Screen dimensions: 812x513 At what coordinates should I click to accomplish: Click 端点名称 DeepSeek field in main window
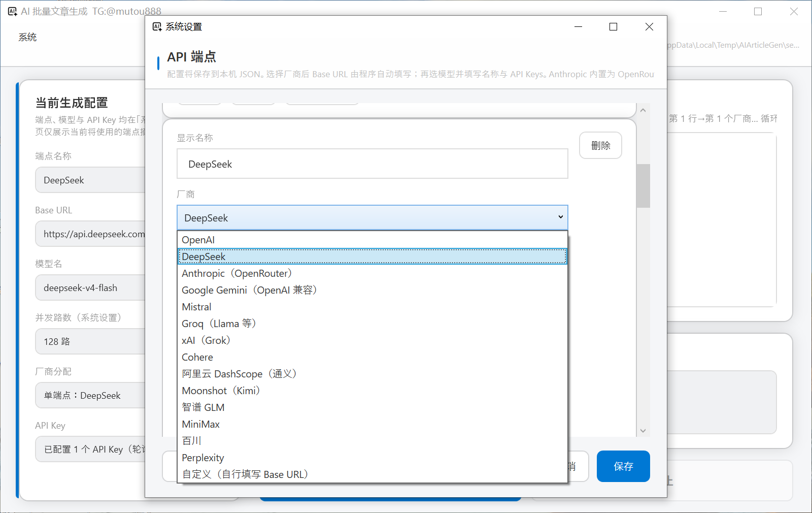90,180
